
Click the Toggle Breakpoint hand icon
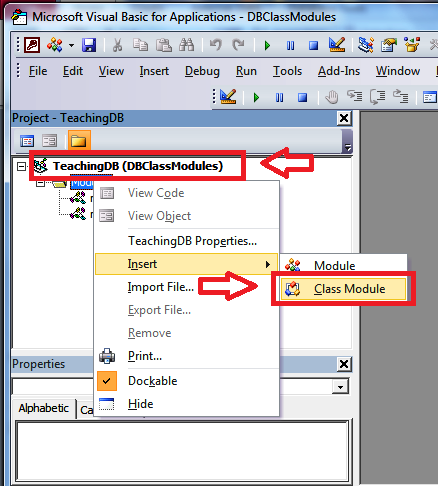(x=331, y=97)
